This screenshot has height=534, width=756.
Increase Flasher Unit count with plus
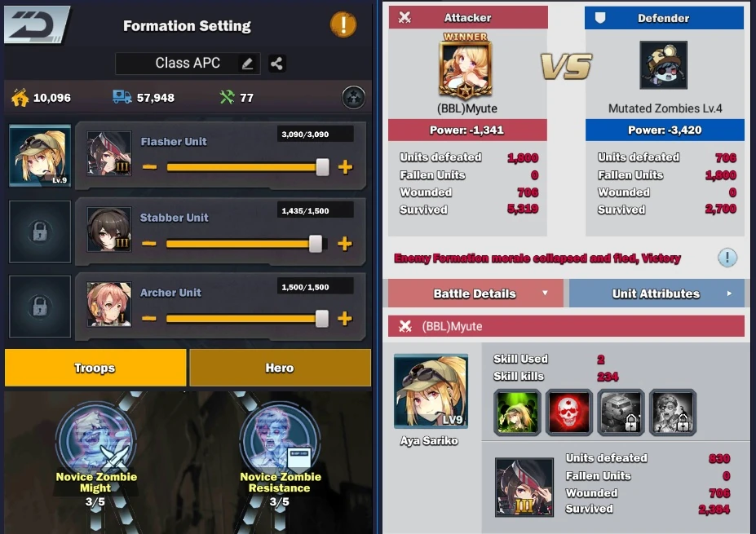coord(345,167)
